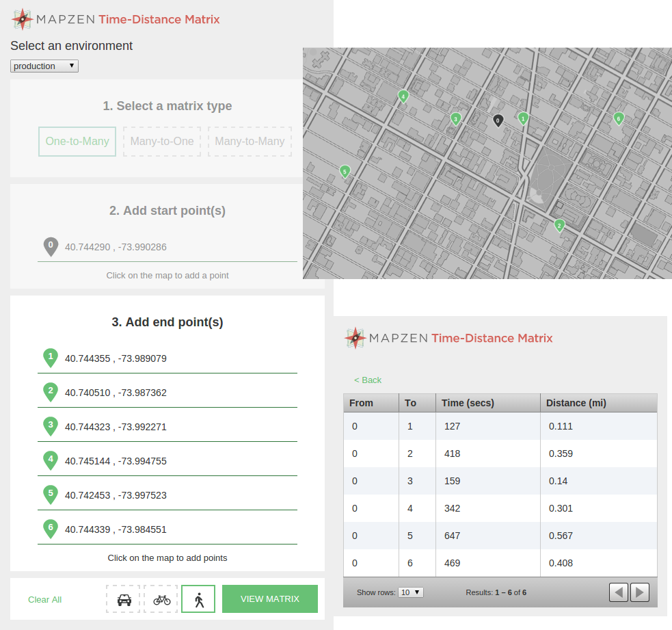The height and width of the screenshot is (630, 672).
Task: Click the distance value 0.301
Action: tap(561, 509)
